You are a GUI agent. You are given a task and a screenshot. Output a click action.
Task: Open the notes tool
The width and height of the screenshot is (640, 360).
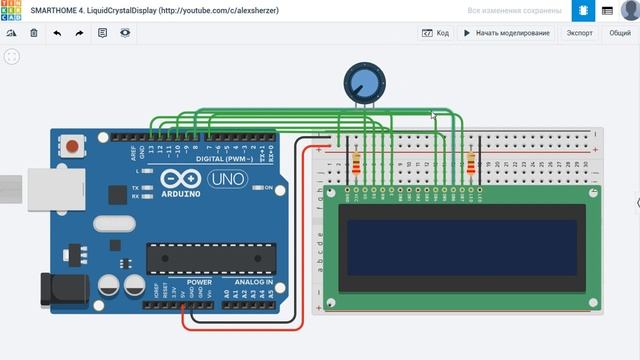[102, 33]
